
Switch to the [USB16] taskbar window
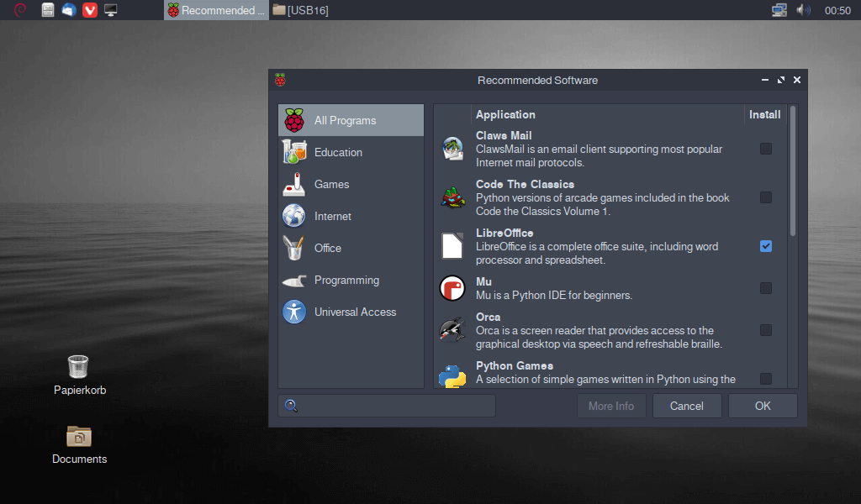pyautogui.click(x=300, y=10)
